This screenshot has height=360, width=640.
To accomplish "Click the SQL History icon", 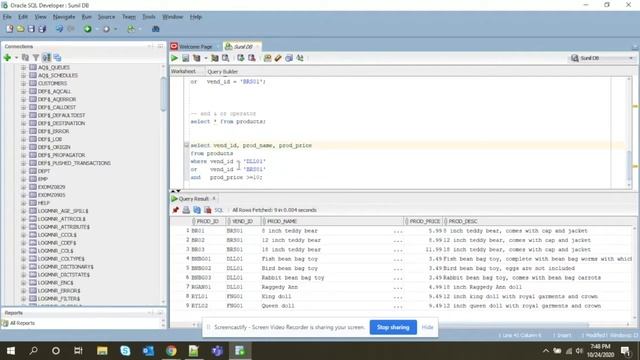I will (x=289, y=58).
